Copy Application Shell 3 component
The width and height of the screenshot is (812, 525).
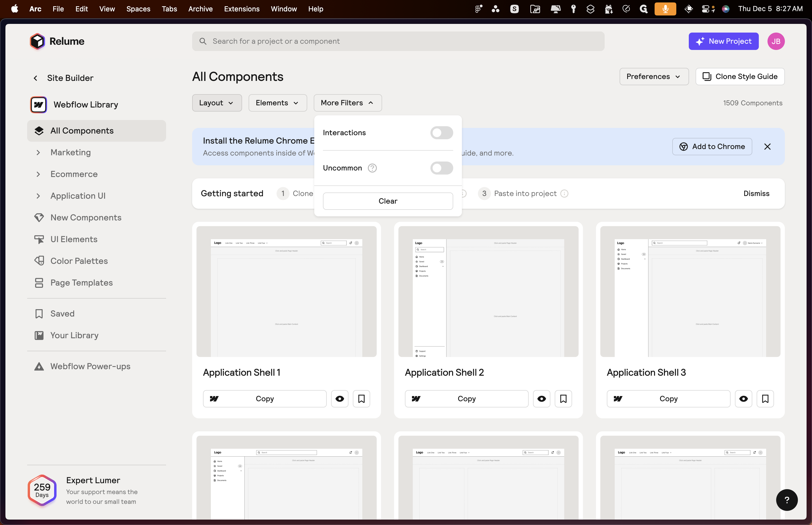[x=668, y=399]
